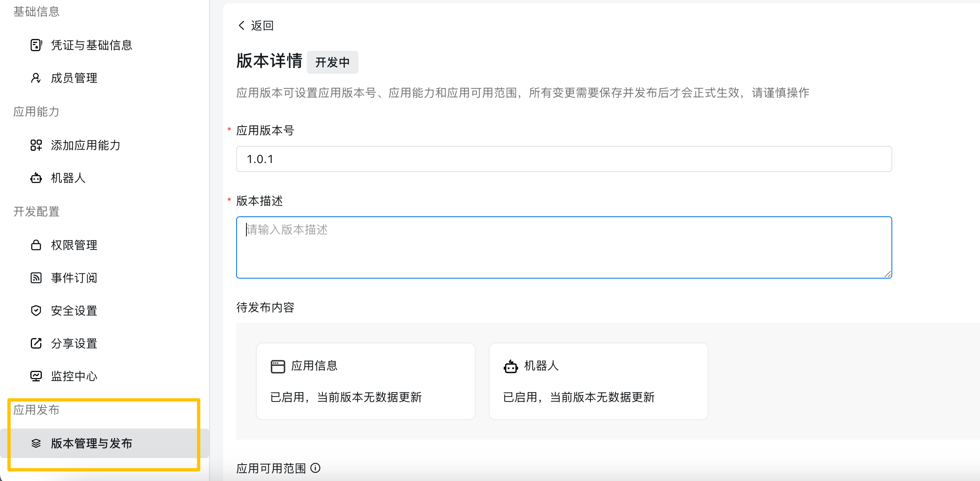The image size is (980, 481).
Task: Click the version management layers icon
Action: (x=36, y=443)
